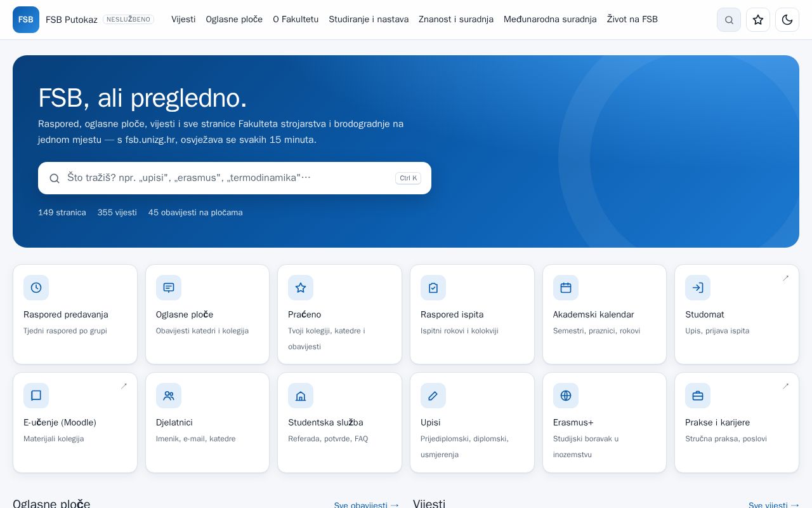The height and width of the screenshot is (508, 812).
Task: Click the people icon on Djelatnici card
Action: tap(169, 396)
